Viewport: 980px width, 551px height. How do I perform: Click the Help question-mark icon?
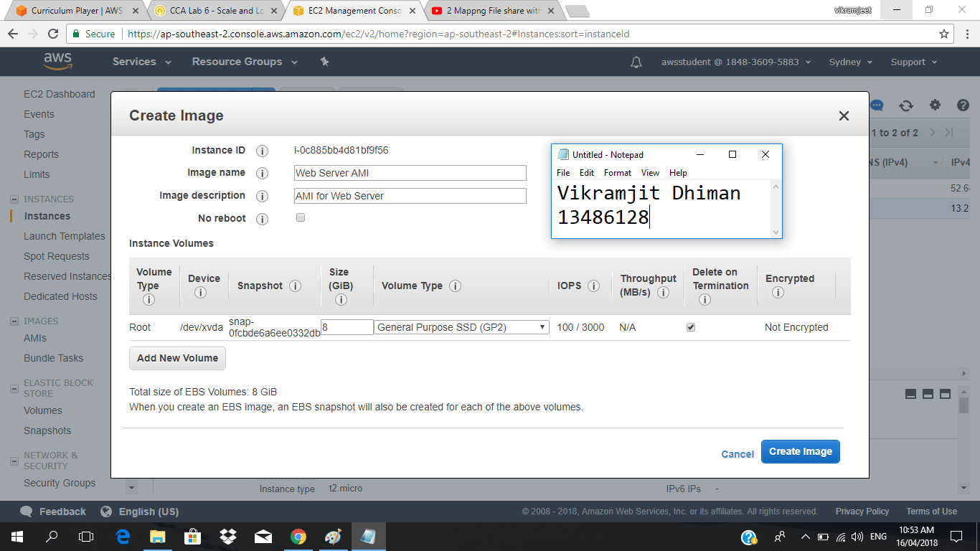coord(963,105)
